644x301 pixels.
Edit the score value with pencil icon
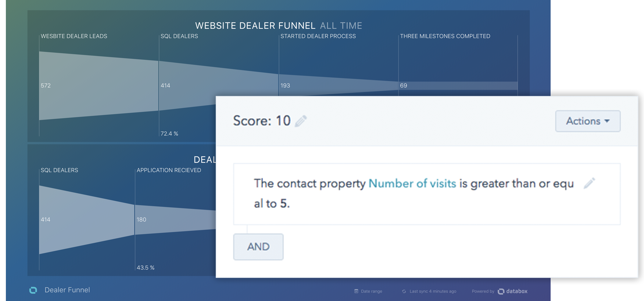click(300, 121)
